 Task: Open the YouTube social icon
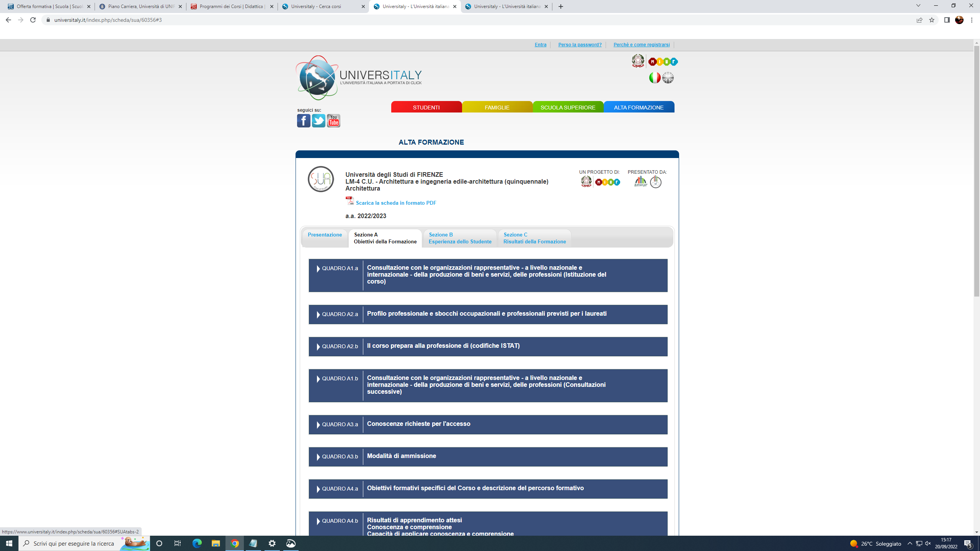(333, 121)
